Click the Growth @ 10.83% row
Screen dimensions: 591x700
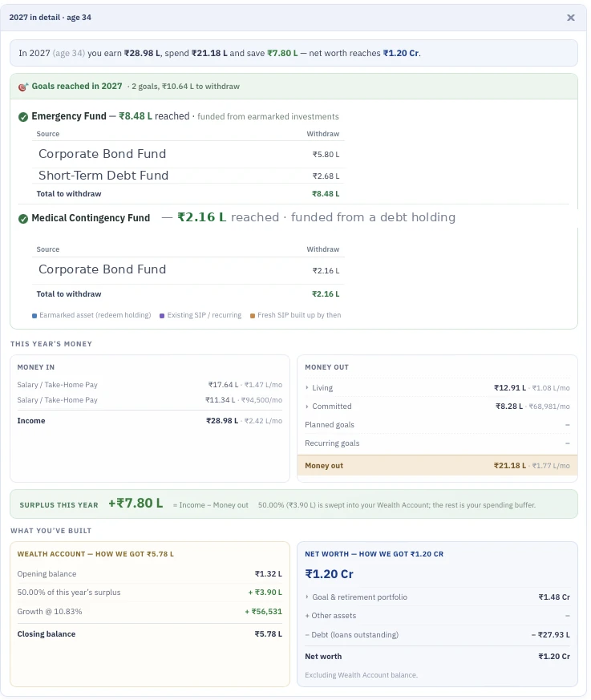click(x=149, y=612)
